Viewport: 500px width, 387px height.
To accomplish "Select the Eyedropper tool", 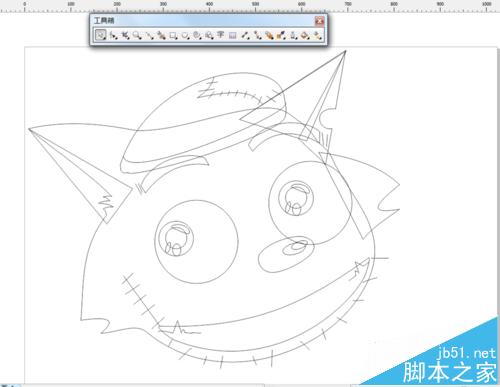I will tap(281, 35).
